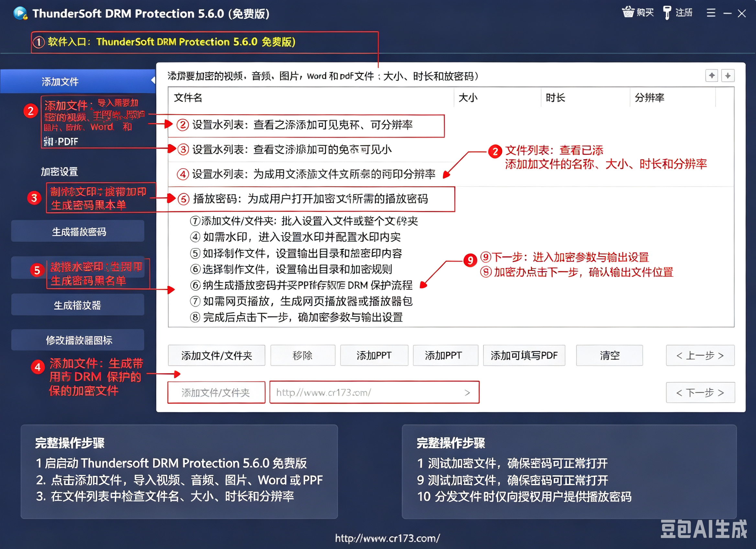Click the line 3. 在文件列表中检查文件名、大小、时长和分辨率
Image resolution: width=756 pixels, height=549 pixels.
pos(165,496)
